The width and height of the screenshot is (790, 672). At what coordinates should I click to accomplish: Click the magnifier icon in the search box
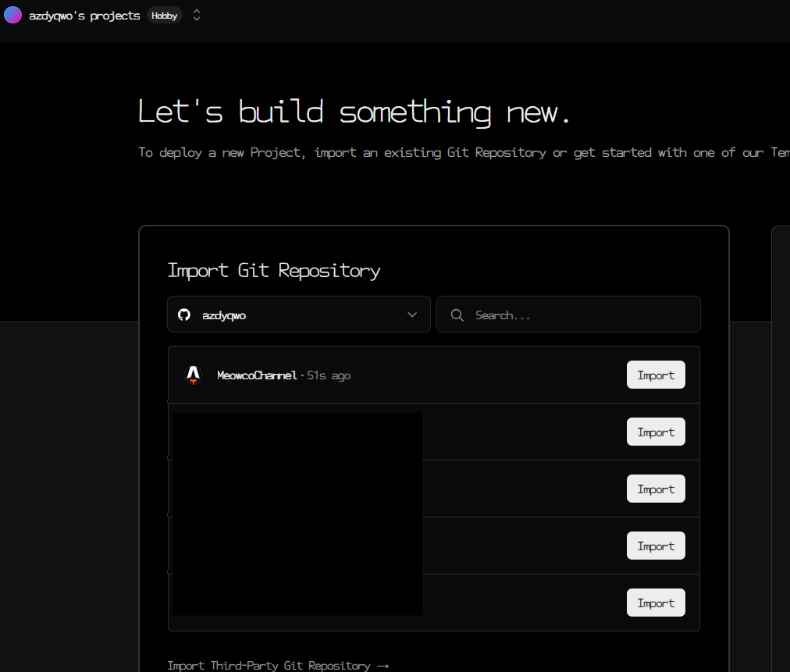click(x=457, y=315)
